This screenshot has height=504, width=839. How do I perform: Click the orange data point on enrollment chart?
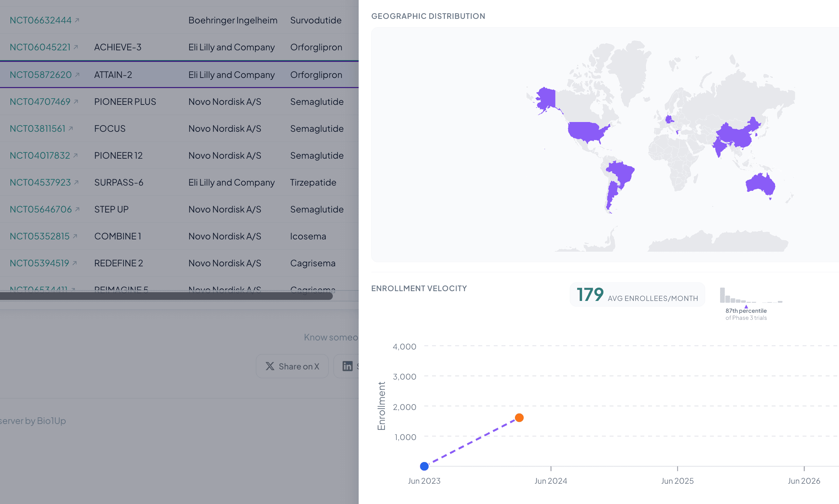[x=519, y=418]
